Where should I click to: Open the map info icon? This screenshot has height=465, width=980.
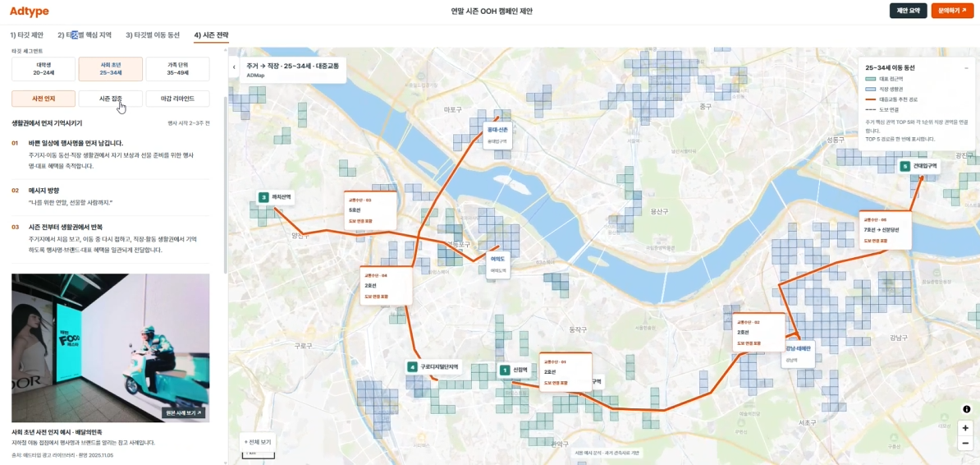pos(967,409)
